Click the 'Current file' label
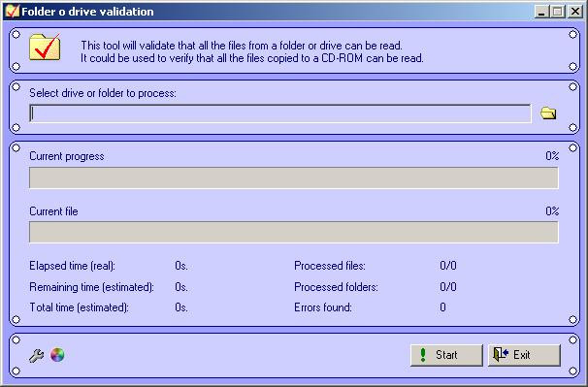 (53, 211)
